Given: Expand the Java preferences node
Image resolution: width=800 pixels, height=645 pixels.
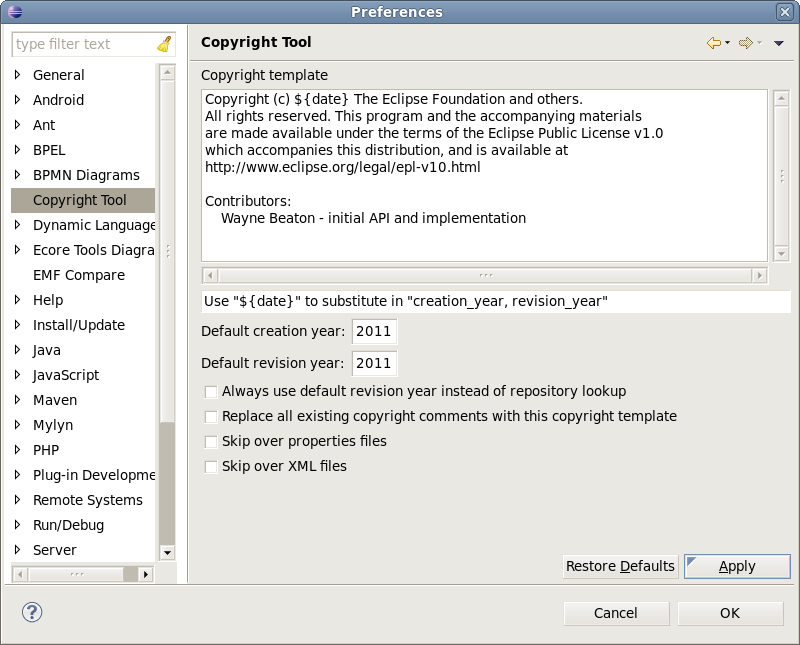Looking at the screenshot, I should point(17,350).
